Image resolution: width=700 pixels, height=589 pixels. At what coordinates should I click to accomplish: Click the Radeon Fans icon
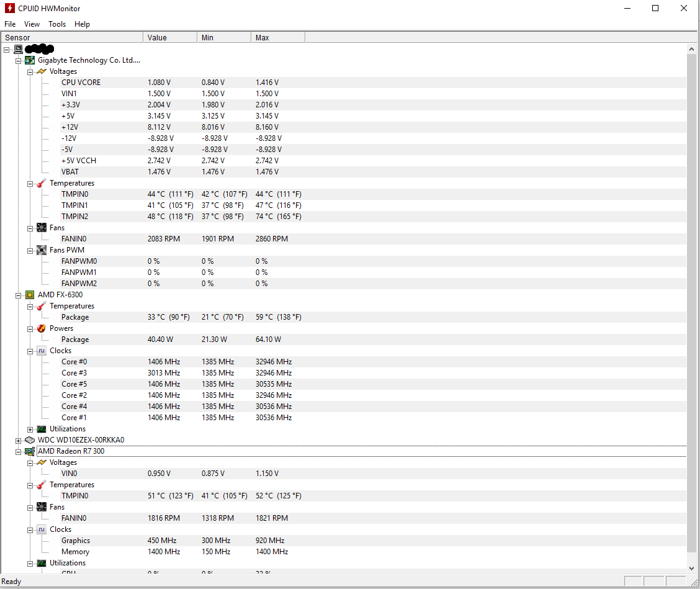tap(42, 507)
